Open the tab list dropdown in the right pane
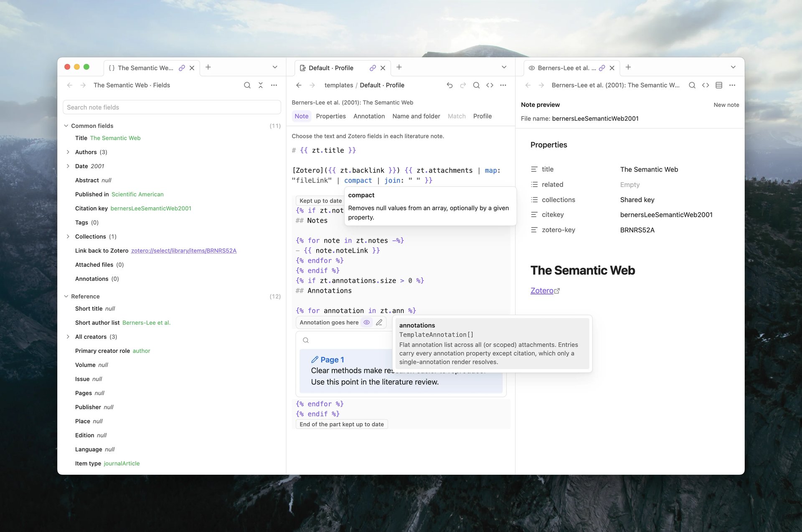The height and width of the screenshot is (532, 802). (733, 67)
